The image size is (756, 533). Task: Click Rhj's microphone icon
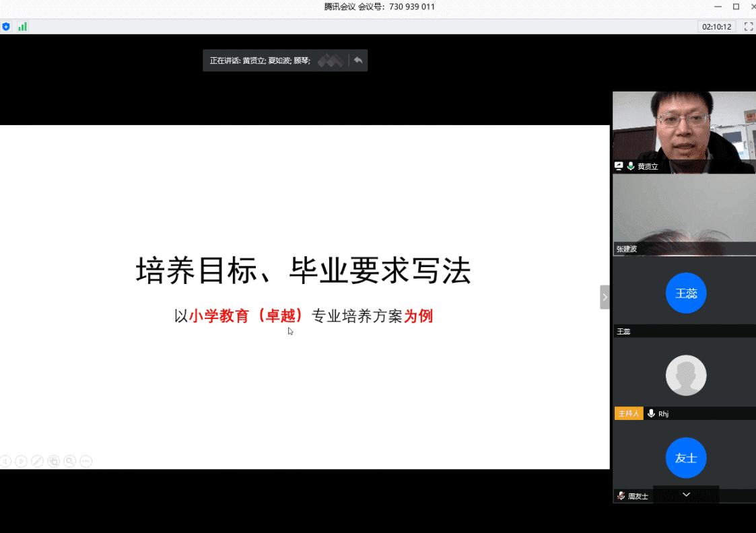coord(651,414)
